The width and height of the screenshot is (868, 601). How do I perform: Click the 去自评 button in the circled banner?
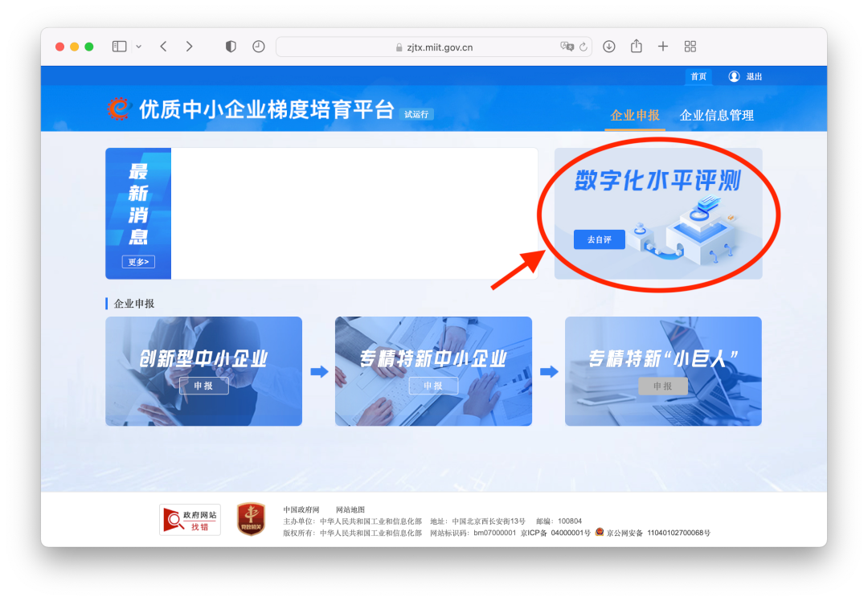600,239
